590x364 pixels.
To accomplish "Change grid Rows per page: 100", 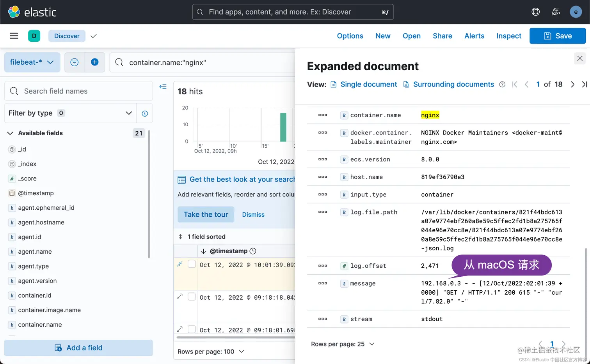I will [x=211, y=352].
